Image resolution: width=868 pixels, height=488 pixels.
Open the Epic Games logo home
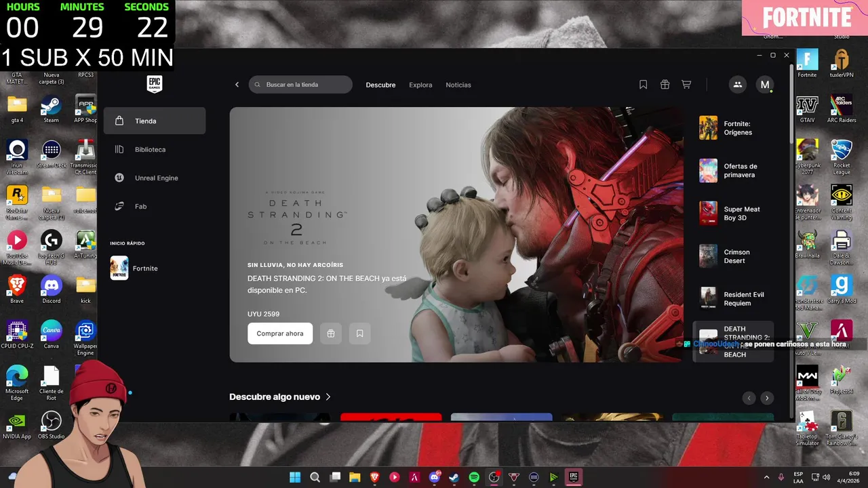tap(155, 84)
